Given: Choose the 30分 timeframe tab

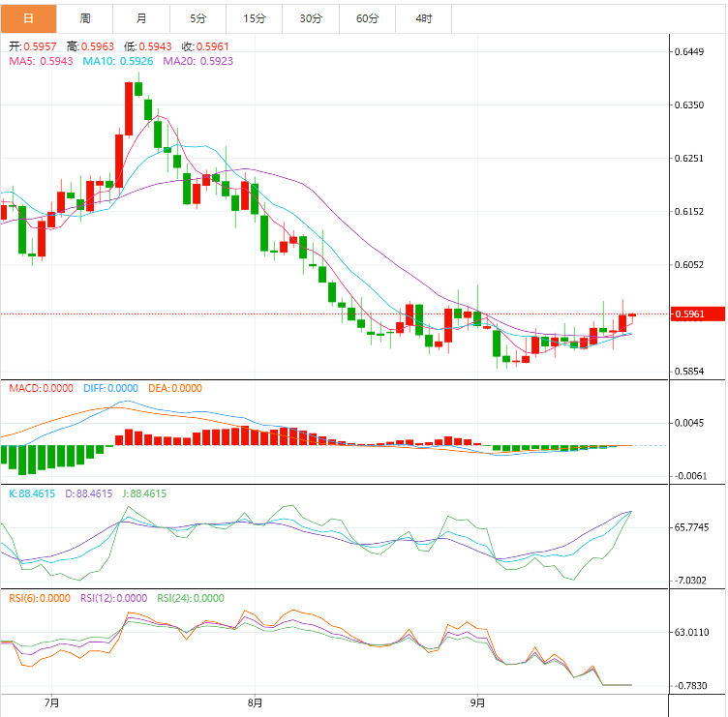Looking at the screenshot, I should (311, 18).
